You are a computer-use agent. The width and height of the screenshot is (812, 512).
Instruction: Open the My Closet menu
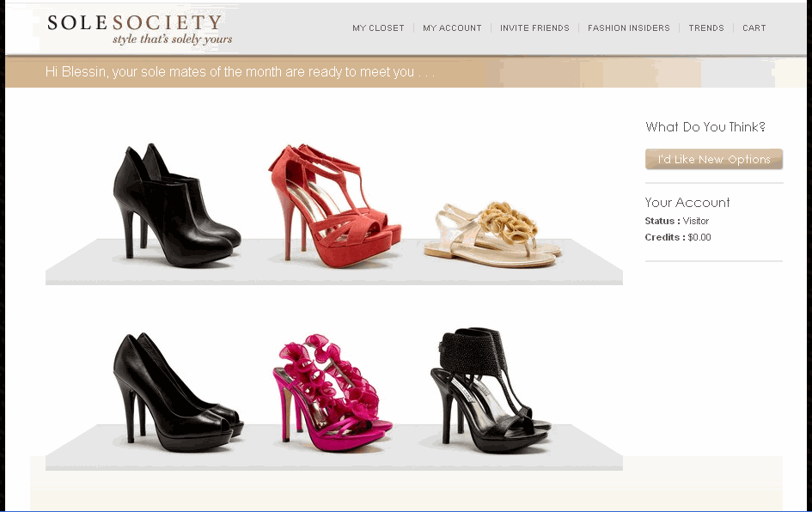378,28
